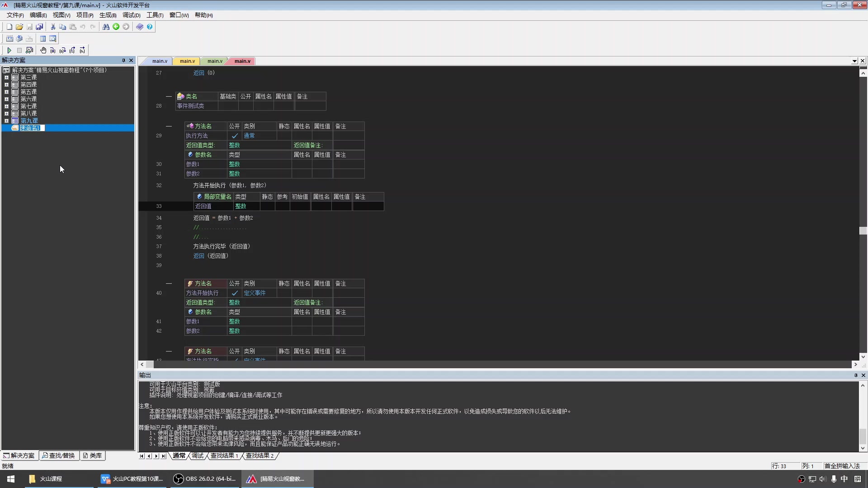Click the first-tab arrow in output tabs
The image size is (868, 488).
coord(142,456)
